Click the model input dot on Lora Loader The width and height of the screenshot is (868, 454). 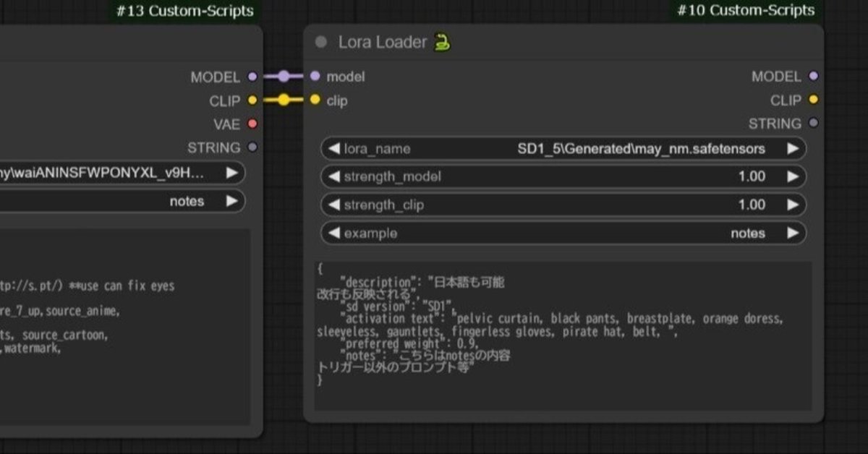pyautogui.click(x=314, y=76)
